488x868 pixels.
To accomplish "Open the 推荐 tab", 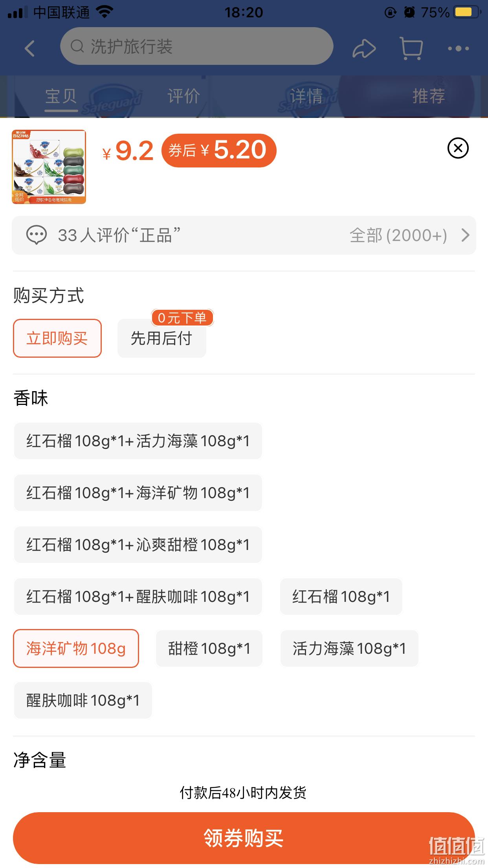I will click(x=429, y=96).
